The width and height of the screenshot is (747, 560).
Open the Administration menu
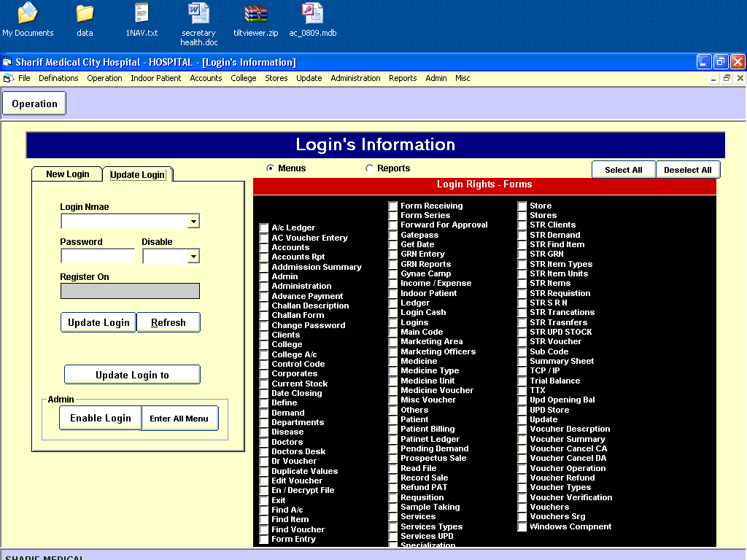355,78
